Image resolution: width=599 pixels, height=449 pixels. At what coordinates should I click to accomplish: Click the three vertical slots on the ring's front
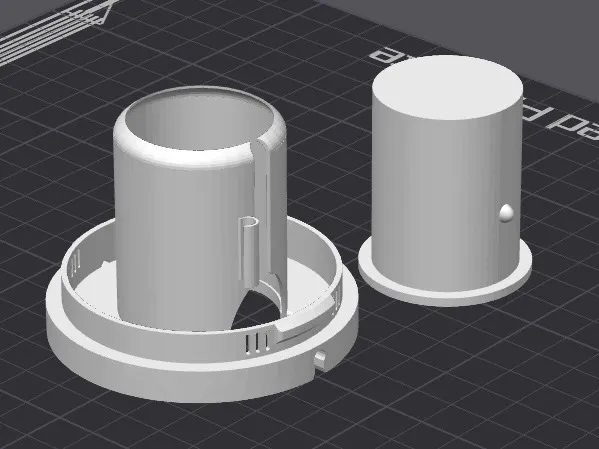point(257,342)
